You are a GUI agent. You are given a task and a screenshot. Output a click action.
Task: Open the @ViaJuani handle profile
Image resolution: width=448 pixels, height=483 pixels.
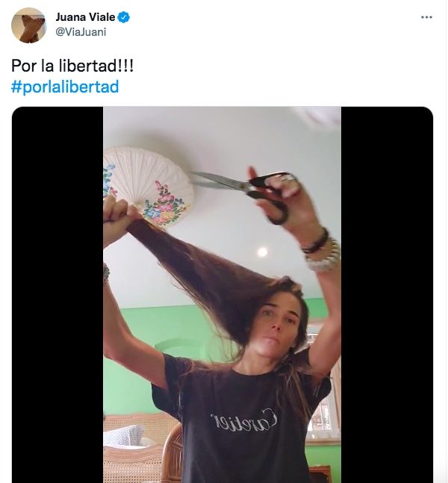[81, 32]
